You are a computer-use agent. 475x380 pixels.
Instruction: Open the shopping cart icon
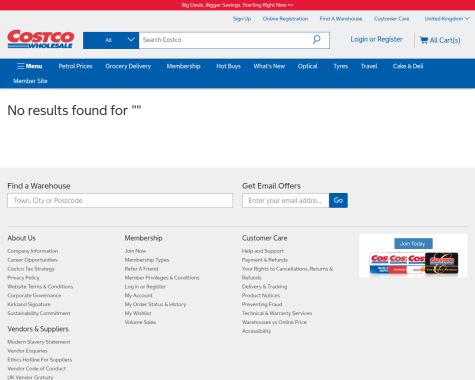pyautogui.click(x=424, y=40)
